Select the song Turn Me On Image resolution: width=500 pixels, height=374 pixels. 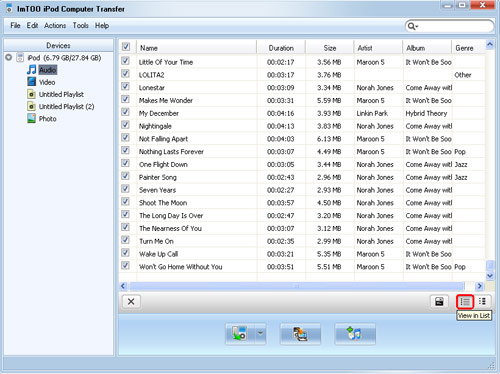[156, 241]
